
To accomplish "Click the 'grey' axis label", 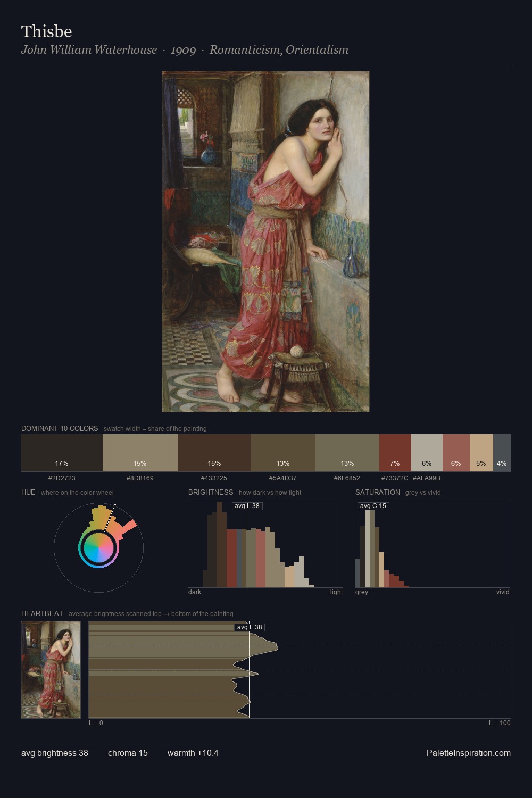I will coord(362,592).
